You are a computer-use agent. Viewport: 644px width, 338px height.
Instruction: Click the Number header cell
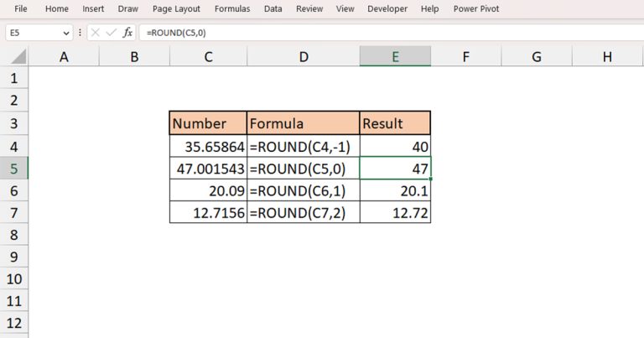[208, 123]
